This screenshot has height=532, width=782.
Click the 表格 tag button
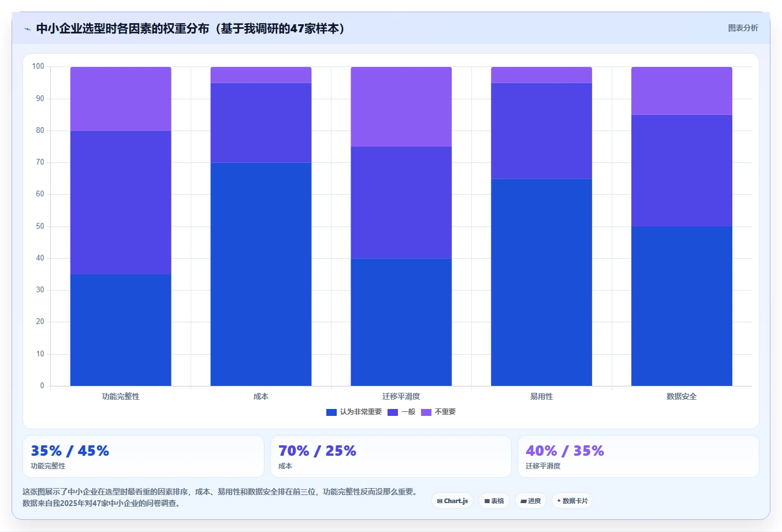tap(494, 501)
